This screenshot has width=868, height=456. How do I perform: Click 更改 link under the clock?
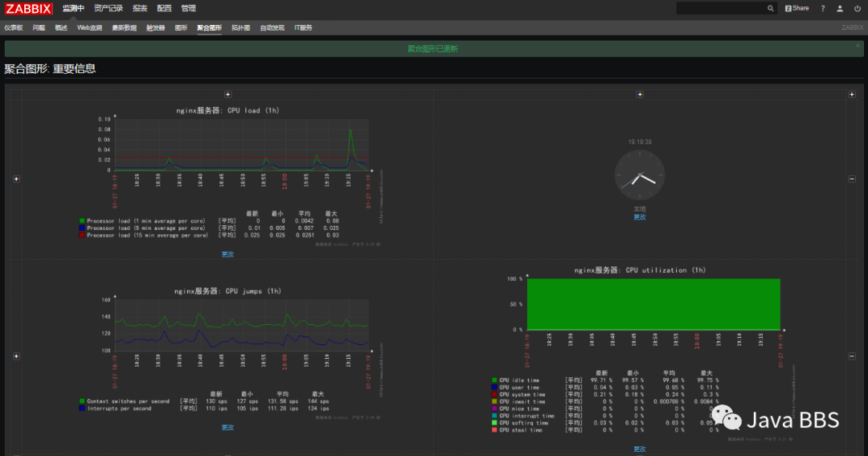pyautogui.click(x=640, y=217)
